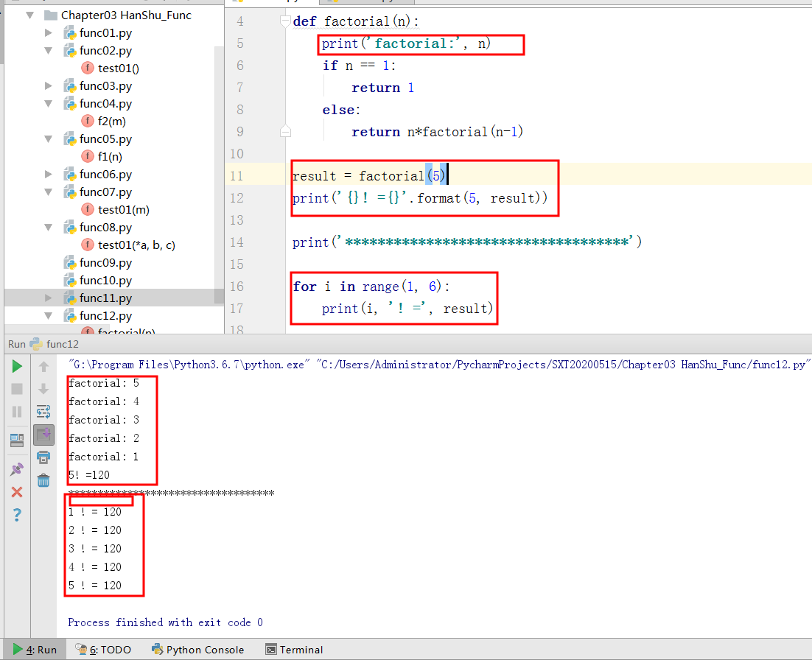Collapse the func05.py tree node arrow

pyautogui.click(x=49, y=138)
